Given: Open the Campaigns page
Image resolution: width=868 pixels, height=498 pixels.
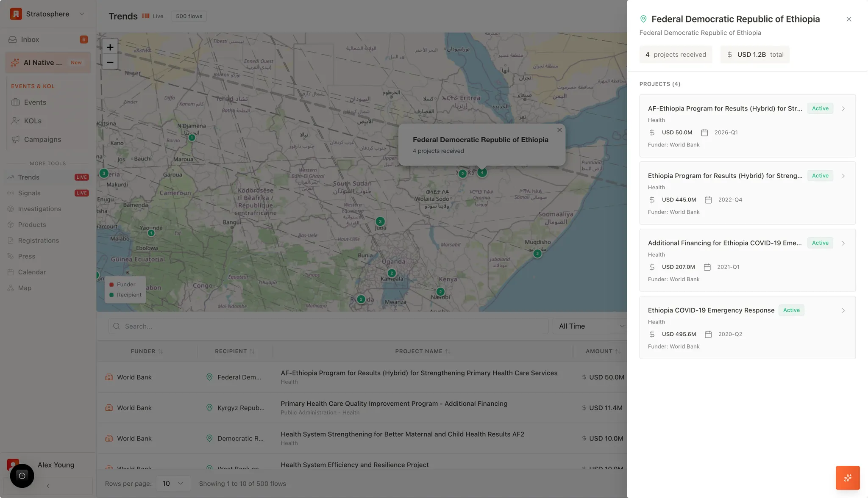Looking at the screenshot, I should pos(42,139).
